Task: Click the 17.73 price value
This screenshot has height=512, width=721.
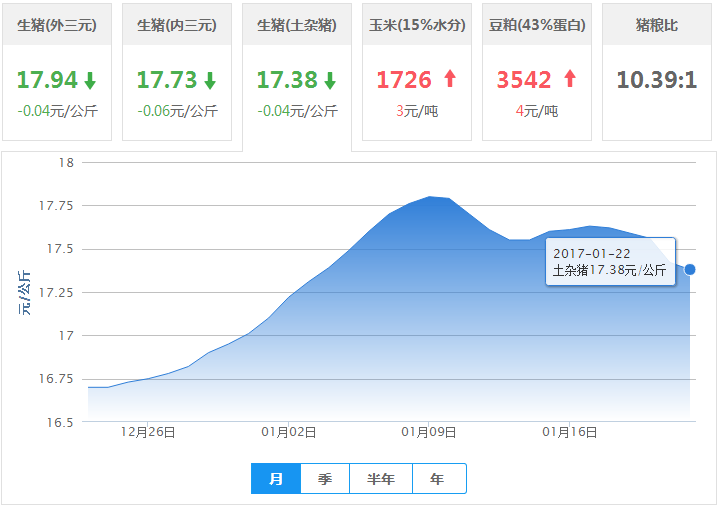Action: click(167, 80)
